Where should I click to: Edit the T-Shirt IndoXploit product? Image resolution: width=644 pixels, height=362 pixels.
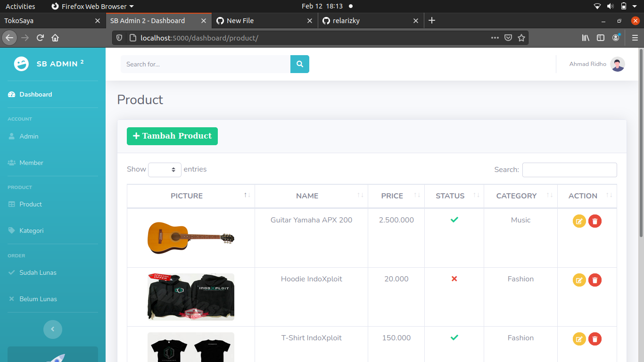(x=579, y=339)
